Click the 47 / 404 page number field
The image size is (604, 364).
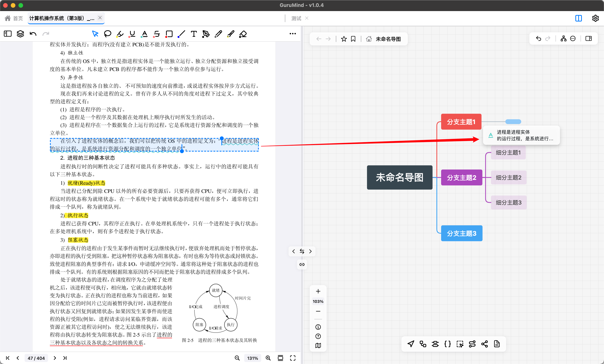tap(36, 358)
